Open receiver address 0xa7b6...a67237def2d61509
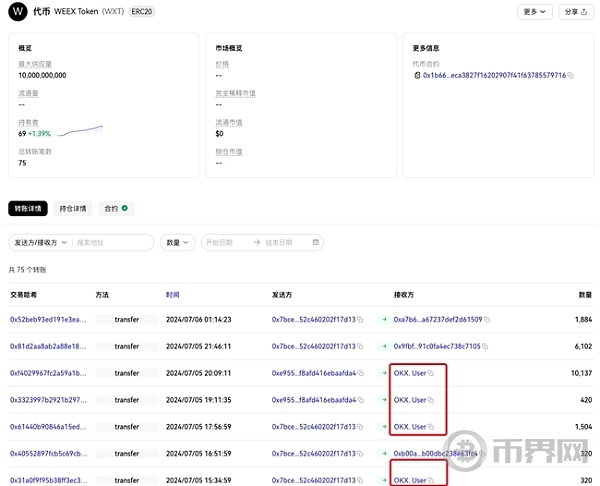 [x=438, y=320]
